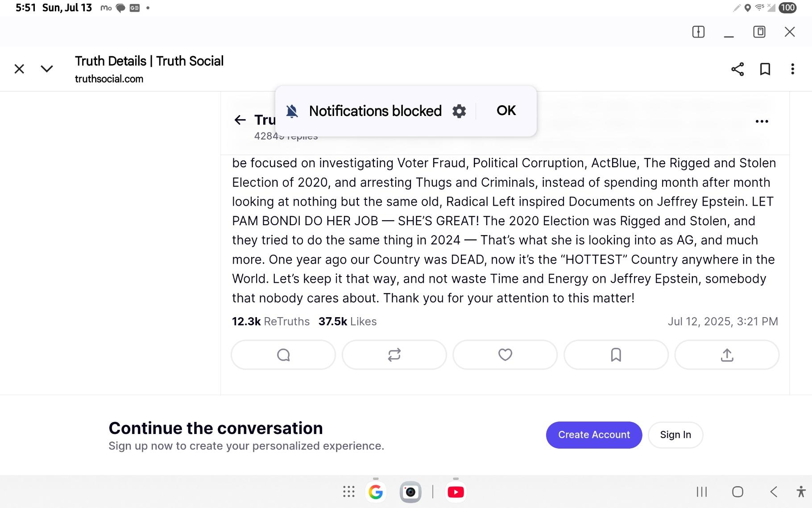The width and height of the screenshot is (812, 508).
Task: Open notification settings gear icon
Action: (x=459, y=111)
